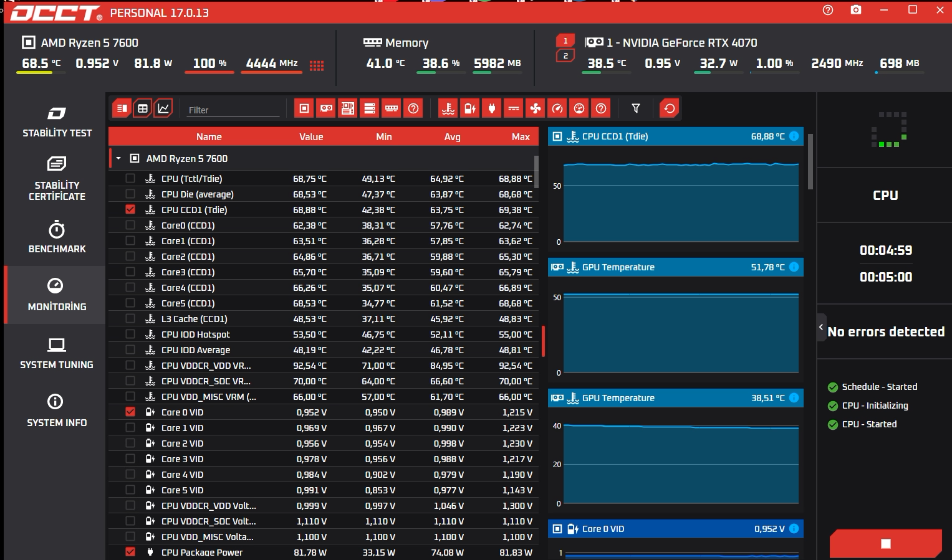The width and height of the screenshot is (952, 560).
Task: Sort the sensor table by the Avg column
Action: point(453,136)
